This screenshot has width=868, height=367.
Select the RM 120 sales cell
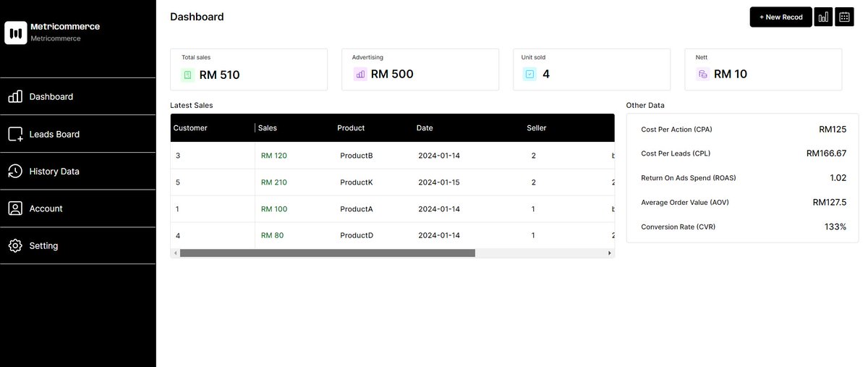coord(274,156)
